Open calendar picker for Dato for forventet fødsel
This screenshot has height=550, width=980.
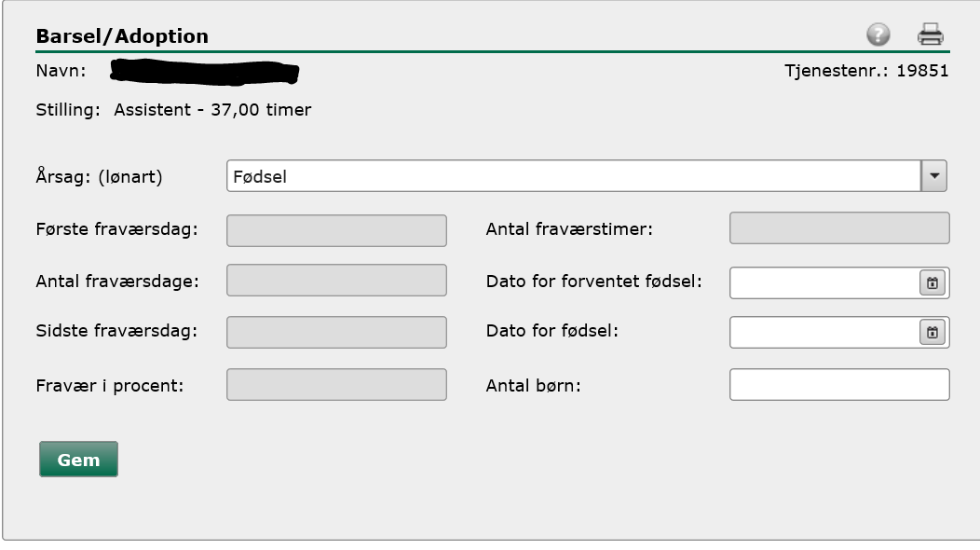click(932, 282)
